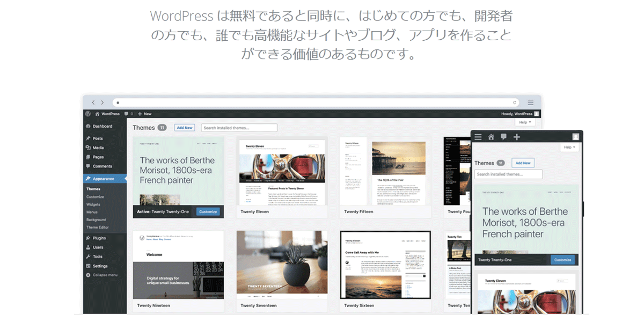Select the Twenty Sixteen theme thumbnail
The image size is (644, 322).
tap(385, 265)
